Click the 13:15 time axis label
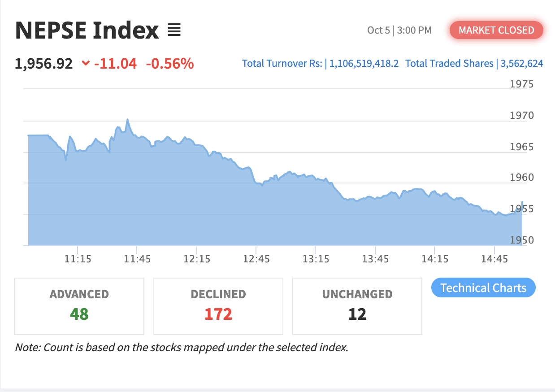This screenshot has height=392, width=555. point(316,259)
